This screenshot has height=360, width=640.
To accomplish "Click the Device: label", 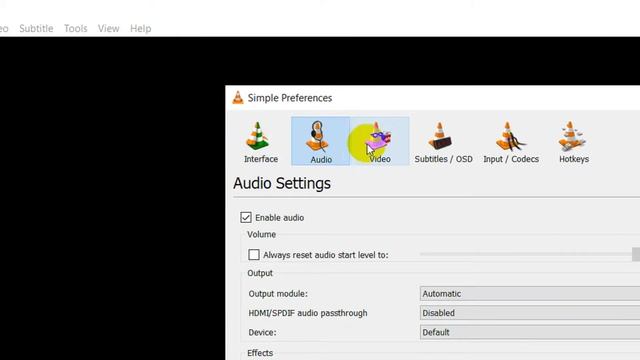I will (262, 333).
